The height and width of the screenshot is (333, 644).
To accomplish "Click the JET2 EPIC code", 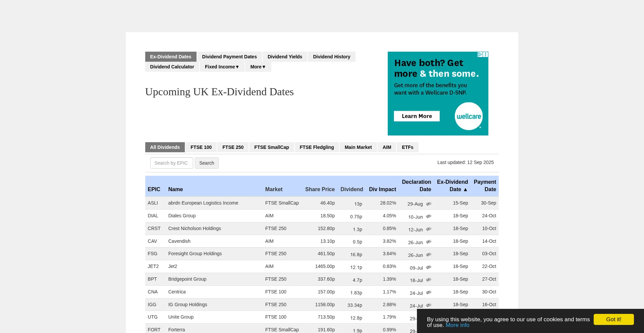I will click(x=153, y=266).
